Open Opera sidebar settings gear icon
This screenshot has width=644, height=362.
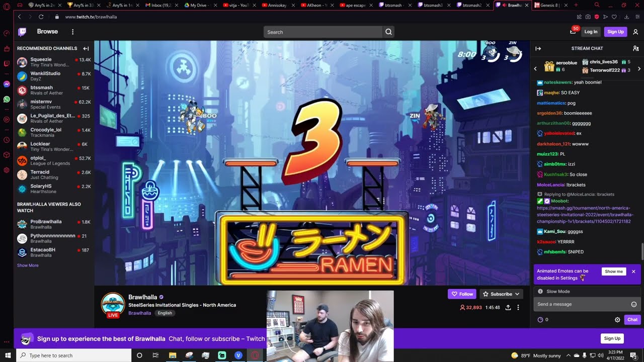7,170
